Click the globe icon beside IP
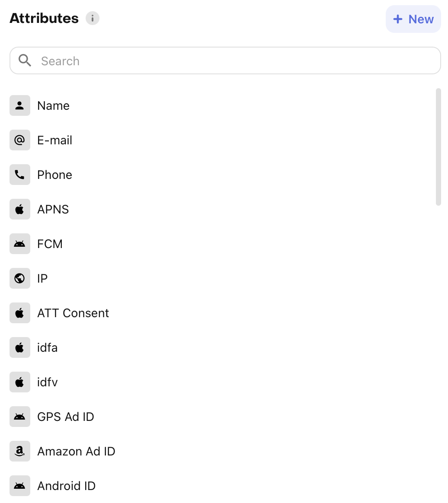This screenshot has height=503, width=448. pyautogui.click(x=19, y=278)
